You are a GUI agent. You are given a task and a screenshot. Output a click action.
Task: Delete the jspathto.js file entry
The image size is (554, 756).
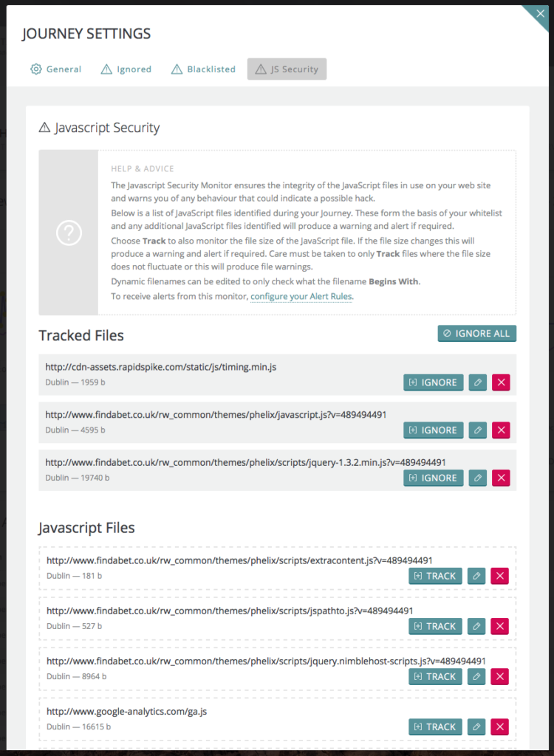pyautogui.click(x=501, y=626)
